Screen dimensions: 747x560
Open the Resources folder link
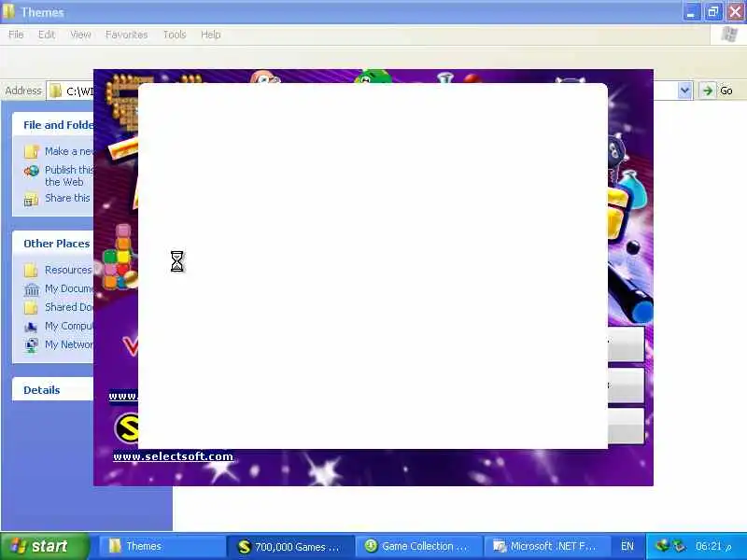click(x=68, y=270)
